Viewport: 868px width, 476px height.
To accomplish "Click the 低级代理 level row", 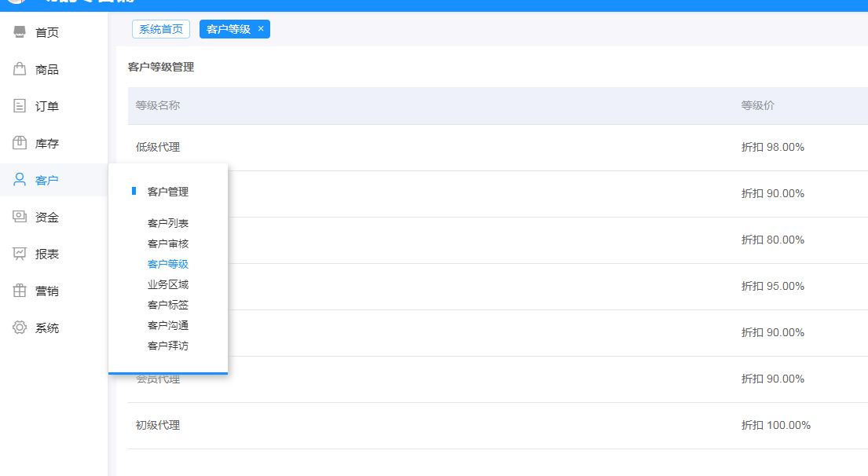I will point(158,147).
